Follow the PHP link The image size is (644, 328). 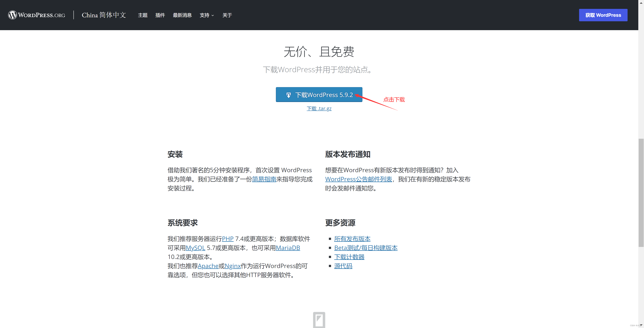(x=228, y=239)
